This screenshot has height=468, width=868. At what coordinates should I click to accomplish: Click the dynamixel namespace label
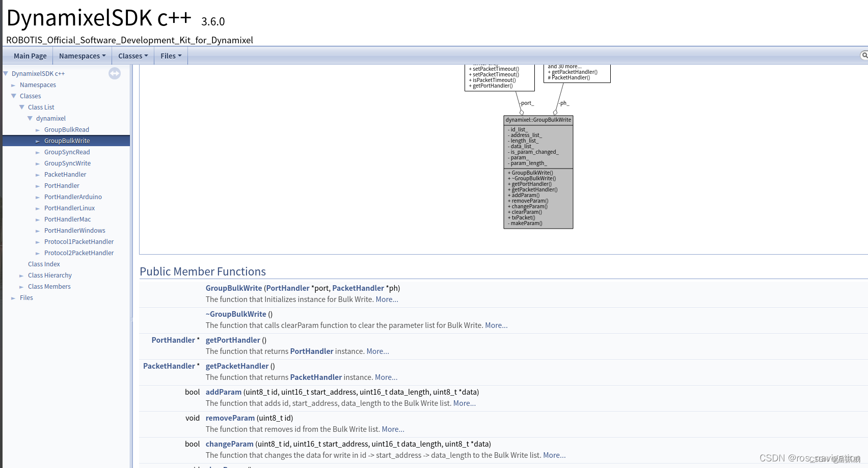51,119
